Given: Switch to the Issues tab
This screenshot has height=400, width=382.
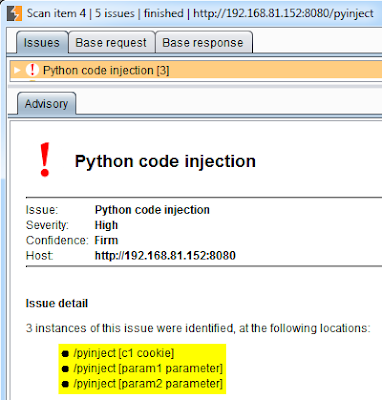Looking at the screenshot, I should pos(42,42).
